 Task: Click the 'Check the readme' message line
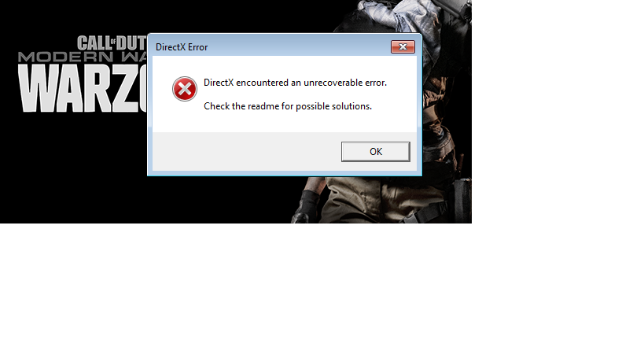[288, 106]
